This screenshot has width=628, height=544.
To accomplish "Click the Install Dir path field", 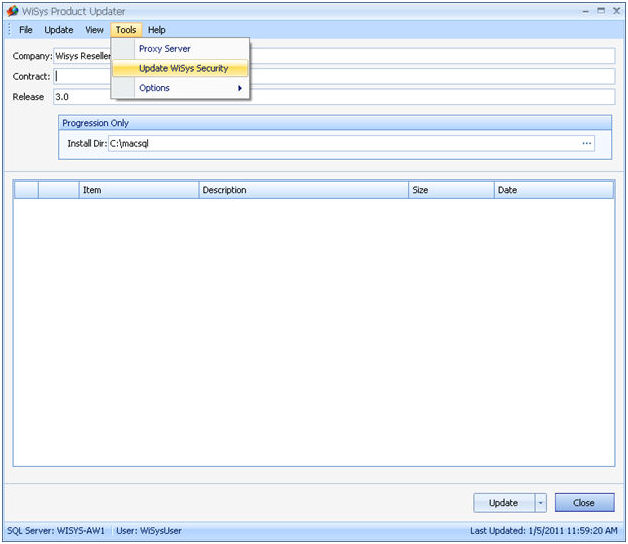I will 342,143.
